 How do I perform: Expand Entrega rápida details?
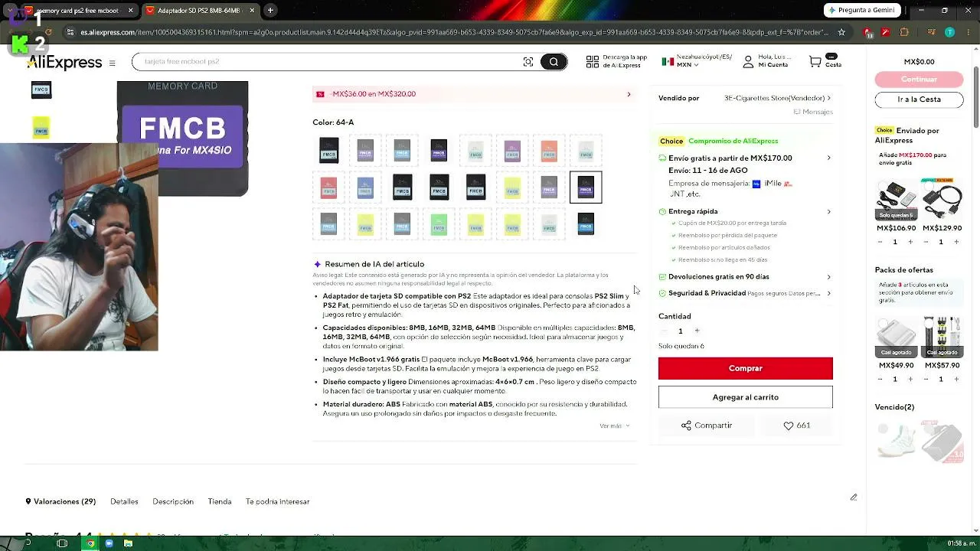(x=828, y=211)
